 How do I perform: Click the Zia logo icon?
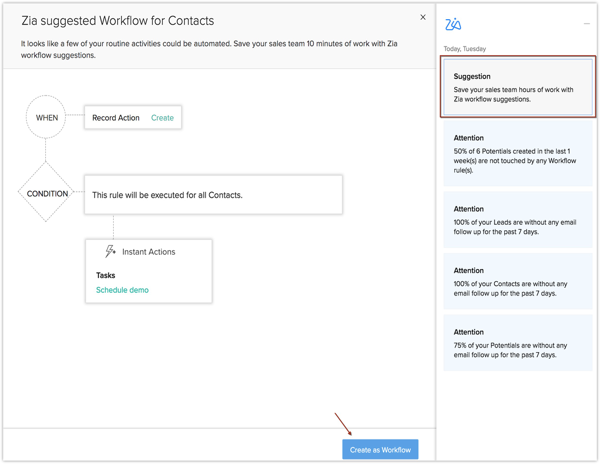pyautogui.click(x=453, y=24)
